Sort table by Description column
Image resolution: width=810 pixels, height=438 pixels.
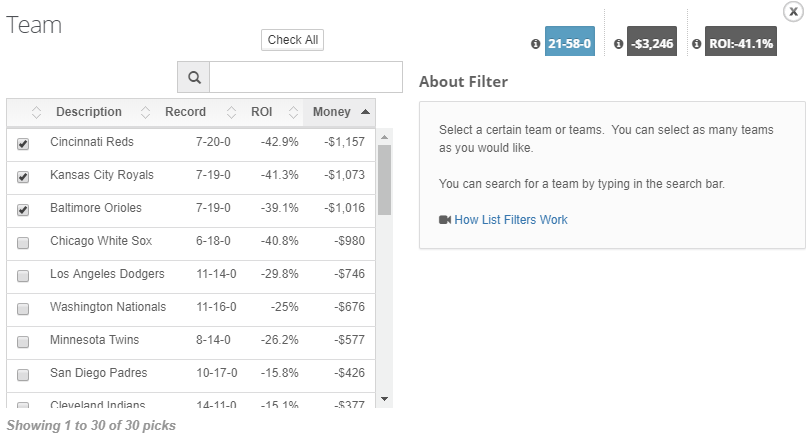[x=89, y=112]
